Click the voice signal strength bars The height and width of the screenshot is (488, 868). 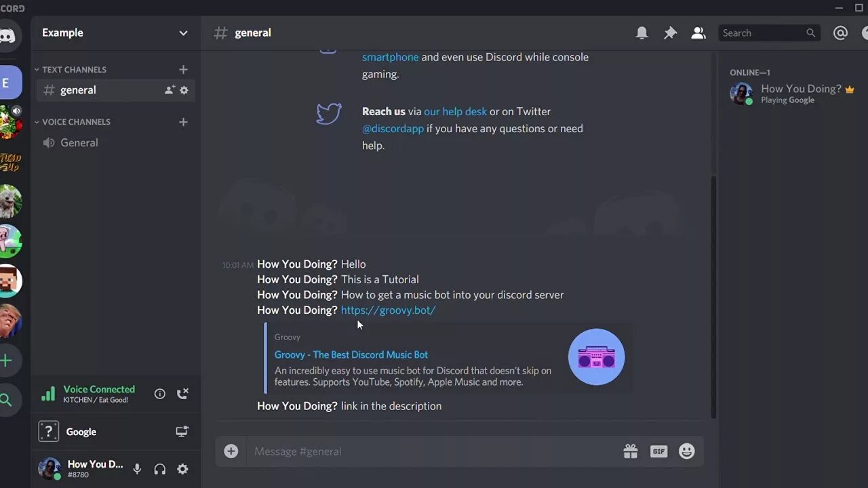(48, 394)
